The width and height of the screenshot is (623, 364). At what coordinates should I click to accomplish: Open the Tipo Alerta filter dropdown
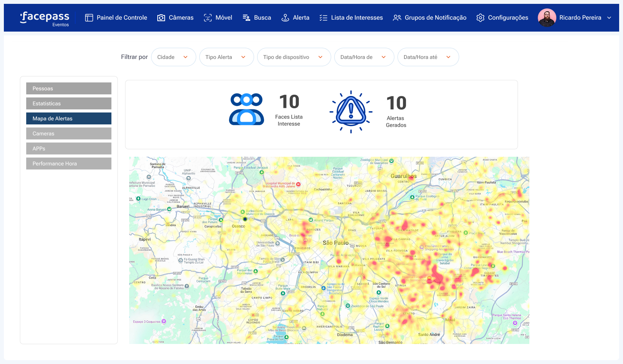pos(226,57)
